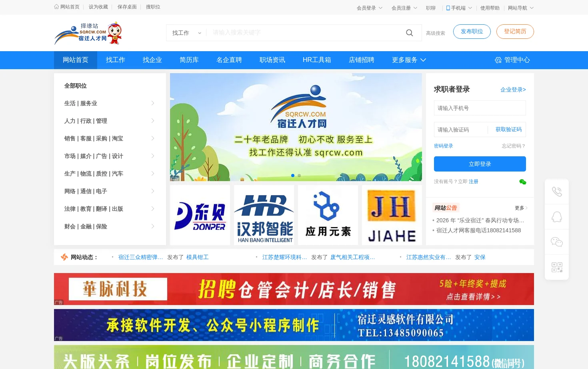Expand the 手机端 dropdown
Viewport: 588px width, 369px height.
[x=470, y=8]
